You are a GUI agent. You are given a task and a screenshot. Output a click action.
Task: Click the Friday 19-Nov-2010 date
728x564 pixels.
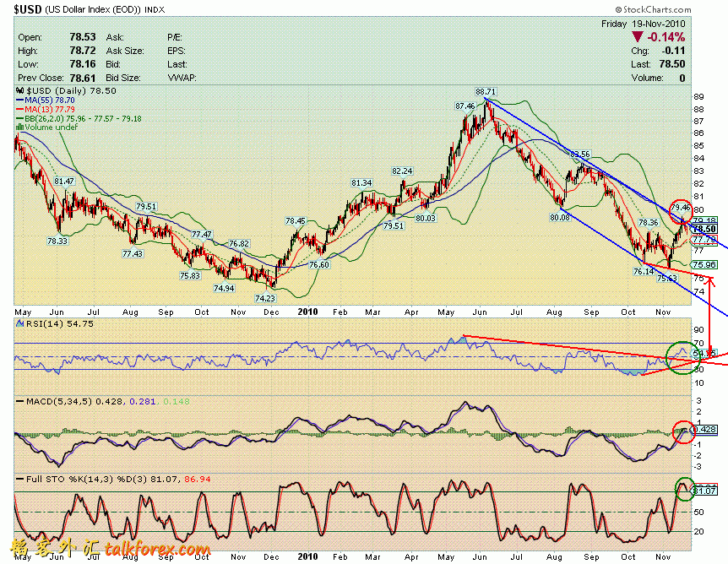point(643,24)
